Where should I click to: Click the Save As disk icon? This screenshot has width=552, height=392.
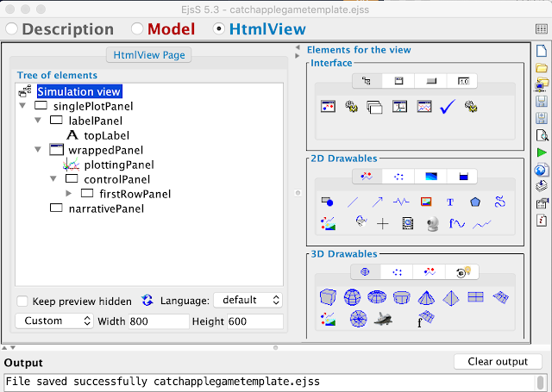(x=542, y=118)
